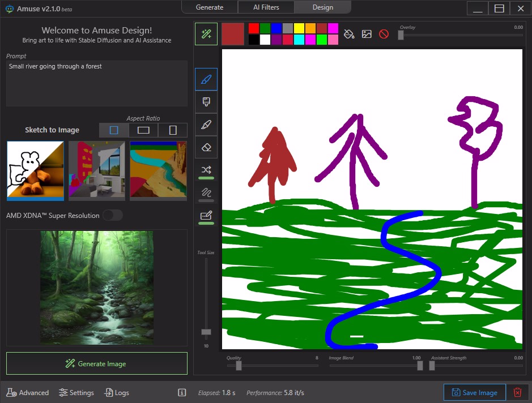The image size is (532, 403).
Task: Switch to the AI Filters tab
Action: coord(266,7)
